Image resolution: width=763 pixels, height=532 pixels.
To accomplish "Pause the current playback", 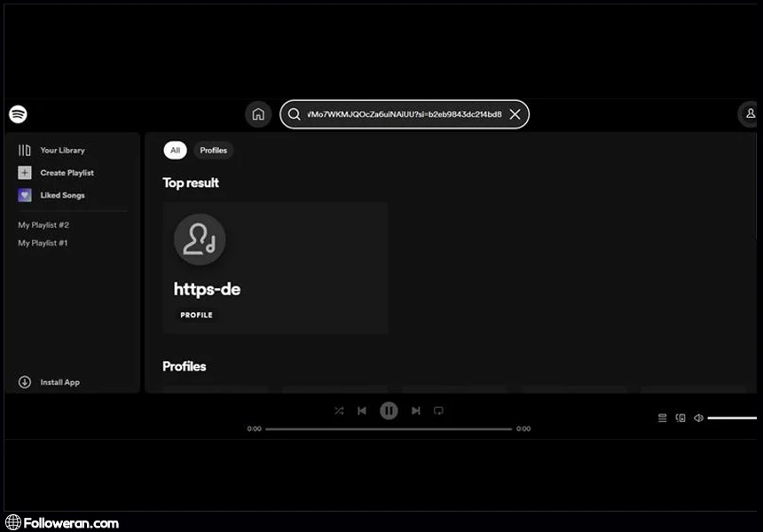I will click(389, 411).
